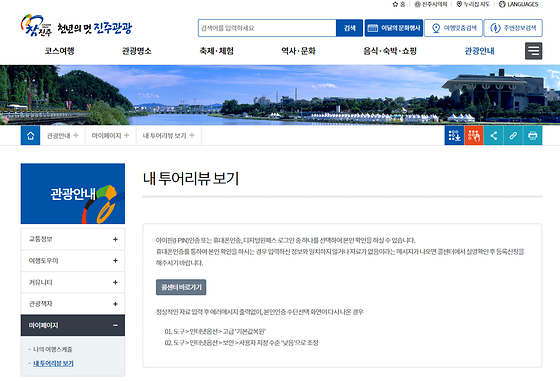The image size is (560, 381).
Task: Click the 검색 search button
Action: (x=349, y=28)
